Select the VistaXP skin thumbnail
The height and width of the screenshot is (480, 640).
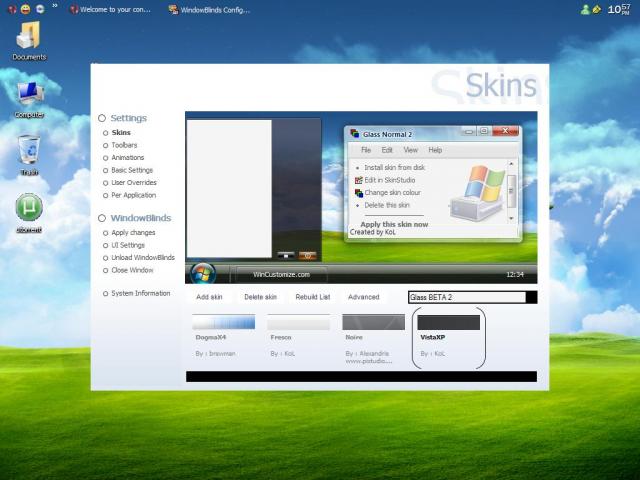tap(449, 322)
